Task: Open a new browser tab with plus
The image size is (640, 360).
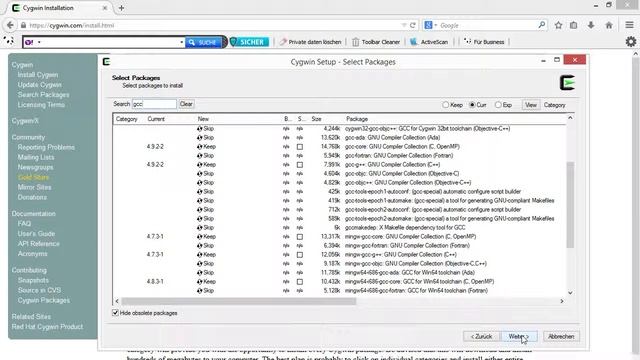Action: [x=121, y=8]
